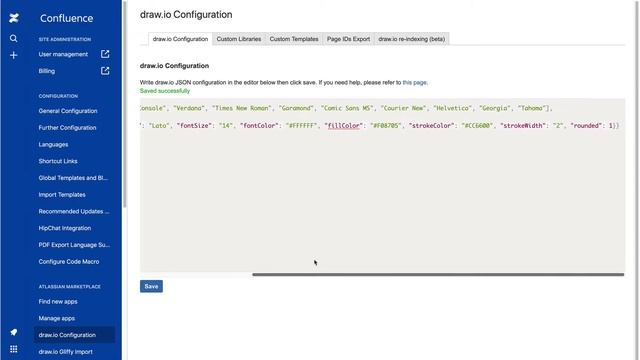
Task: Click the Confluence logo icon
Action: pos(14,18)
